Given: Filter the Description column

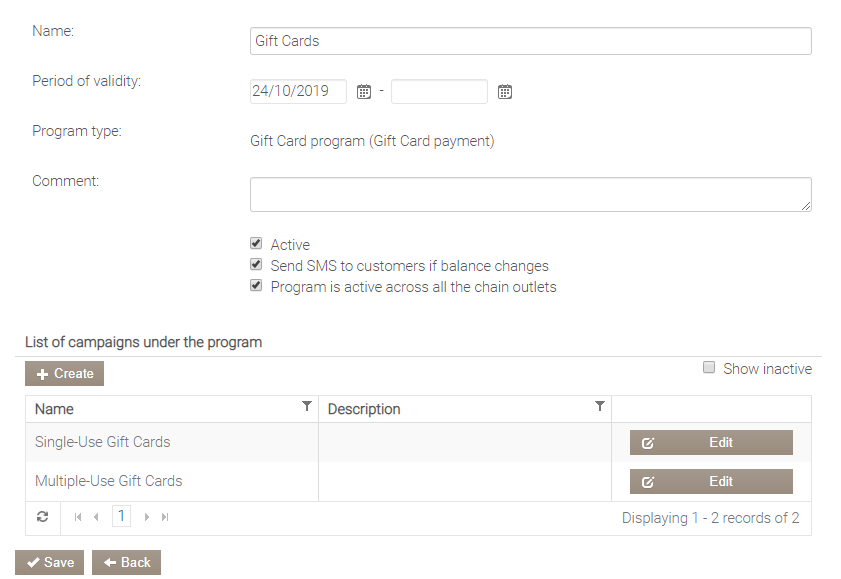Looking at the screenshot, I should [x=599, y=406].
